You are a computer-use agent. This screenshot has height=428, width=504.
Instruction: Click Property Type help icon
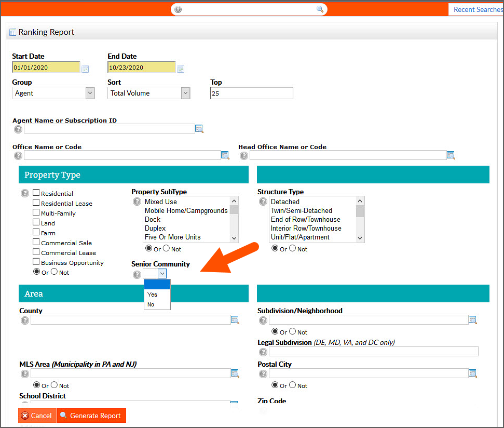tap(25, 193)
